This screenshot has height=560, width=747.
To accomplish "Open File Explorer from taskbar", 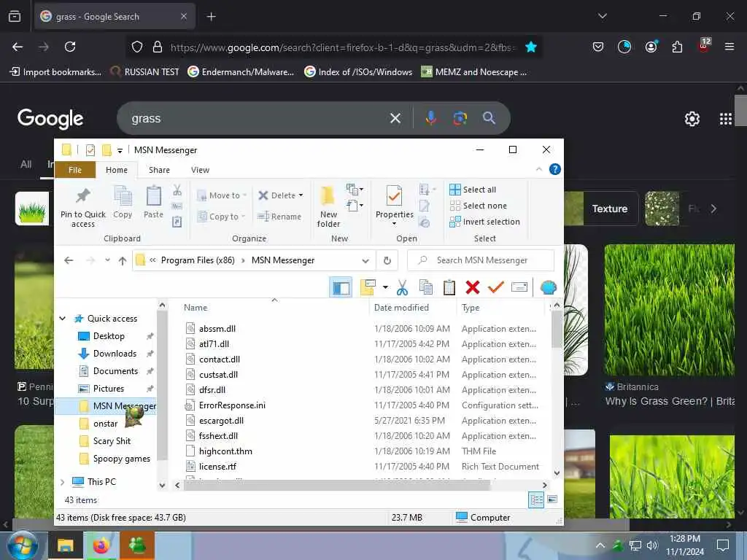I will click(66, 545).
